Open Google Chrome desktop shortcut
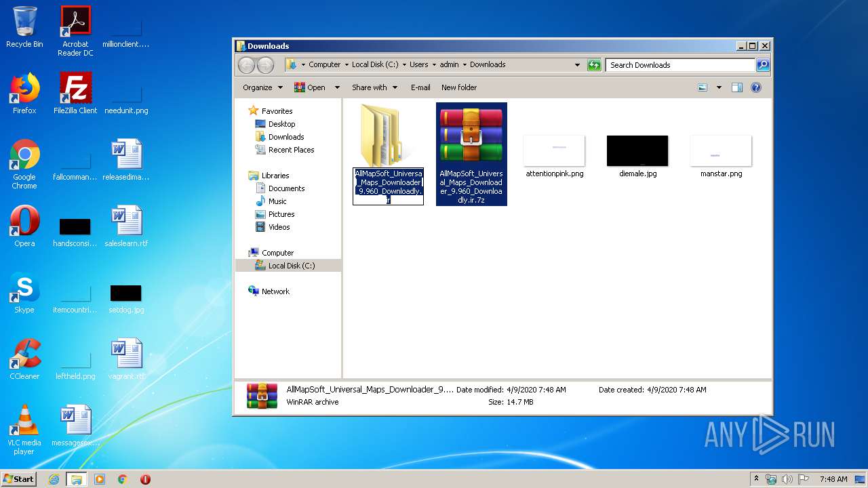This screenshot has width=868, height=488. (x=24, y=165)
